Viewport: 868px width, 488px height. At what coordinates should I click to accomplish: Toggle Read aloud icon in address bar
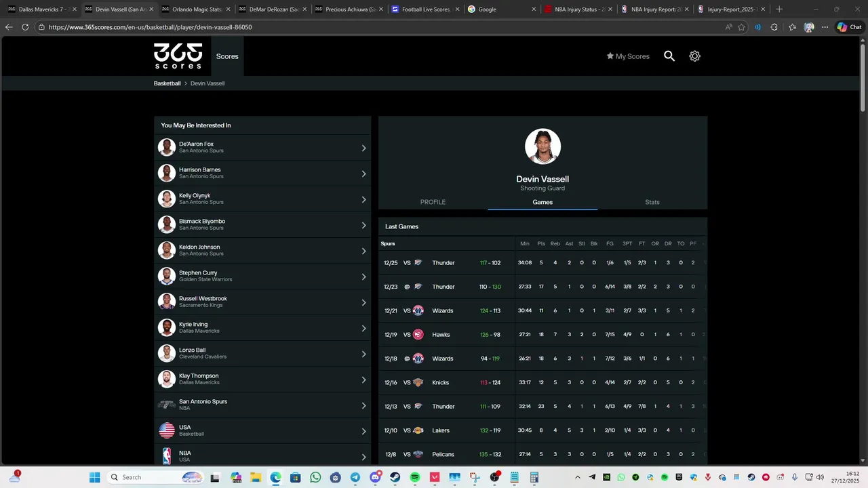728,27
